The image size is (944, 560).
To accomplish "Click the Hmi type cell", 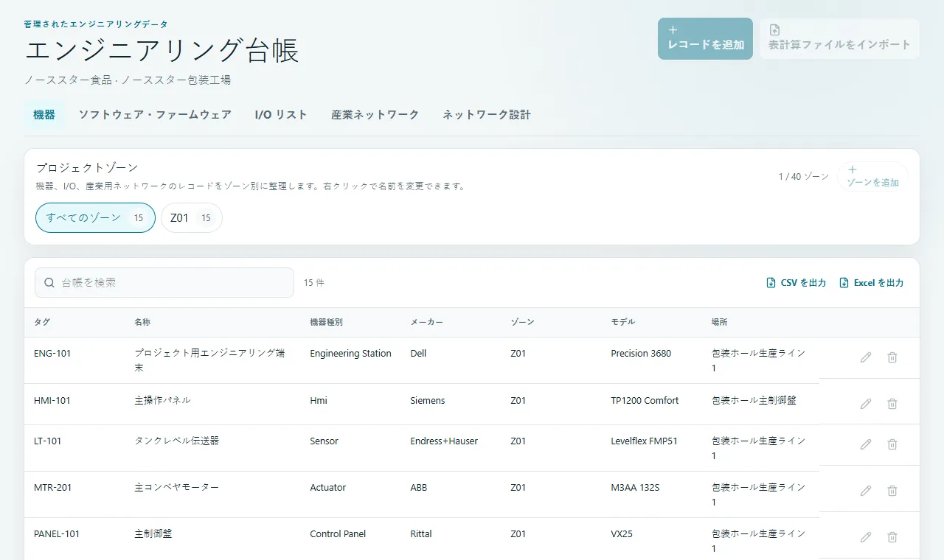I will 319,401.
